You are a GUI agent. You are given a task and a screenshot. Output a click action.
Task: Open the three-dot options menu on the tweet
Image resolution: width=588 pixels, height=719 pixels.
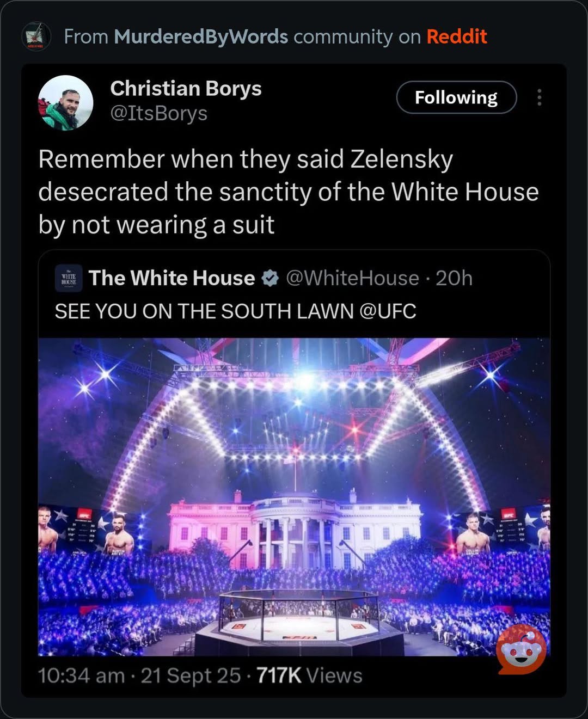(x=539, y=98)
